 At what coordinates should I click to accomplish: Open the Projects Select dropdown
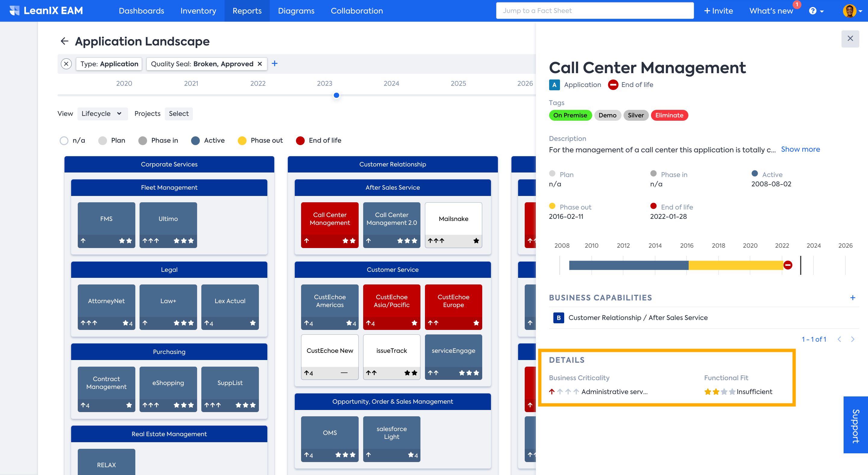[x=179, y=114]
